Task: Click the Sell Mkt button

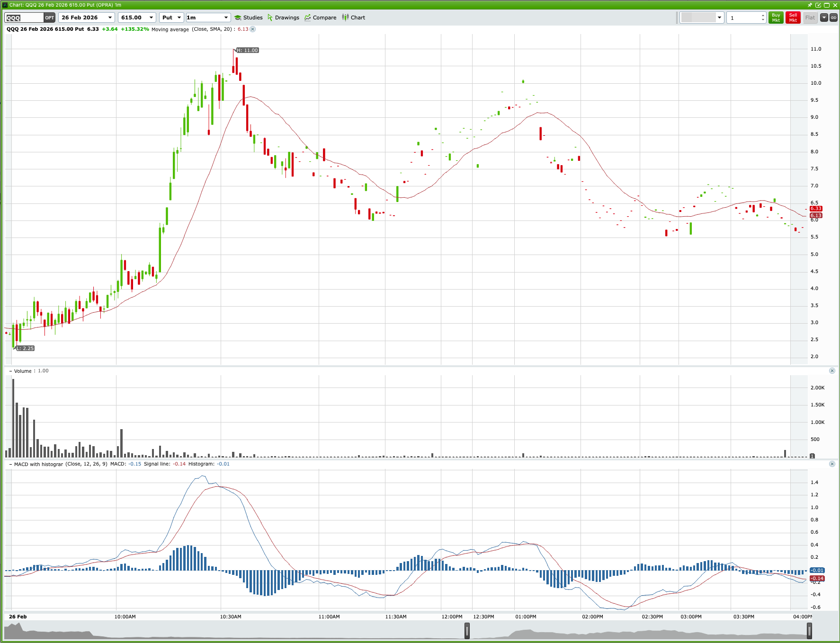Action: coord(793,17)
